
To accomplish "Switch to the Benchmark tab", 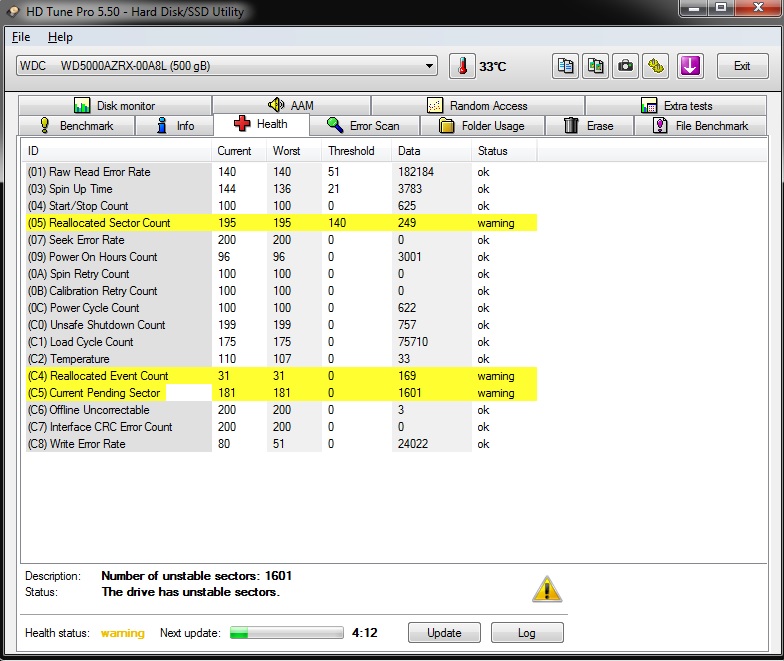I will pyautogui.click(x=76, y=126).
